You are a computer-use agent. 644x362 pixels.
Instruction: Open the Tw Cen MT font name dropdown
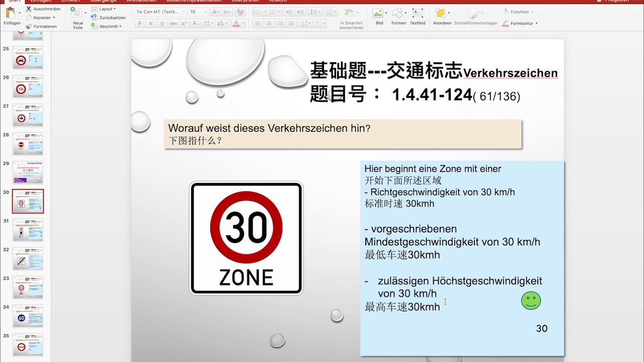tap(183, 12)
